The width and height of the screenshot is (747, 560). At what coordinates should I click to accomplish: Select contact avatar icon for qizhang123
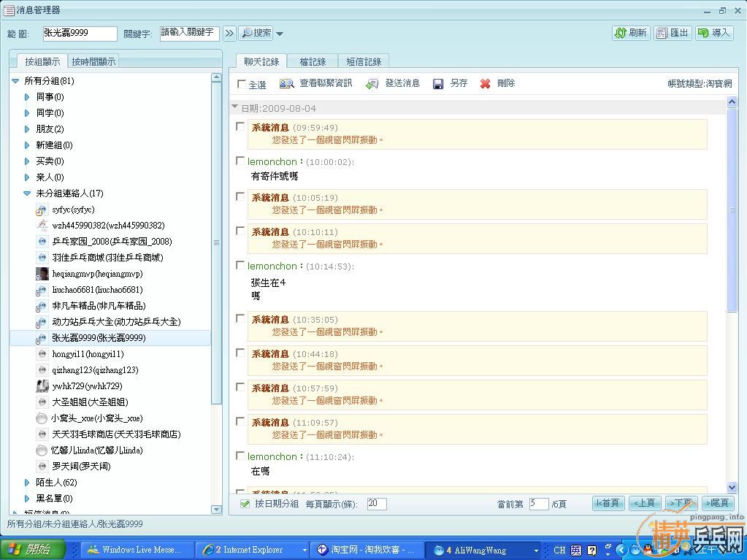coord(42,370)
